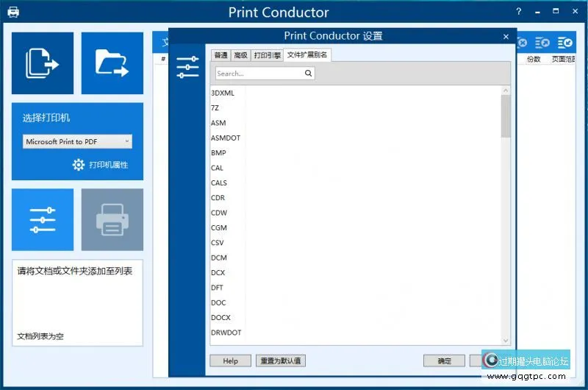Switch to the 高级 tab

(240, 55)
